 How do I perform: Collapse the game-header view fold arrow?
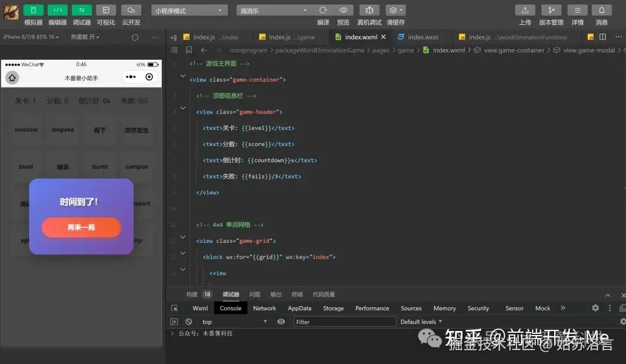[x=183, y=108]
